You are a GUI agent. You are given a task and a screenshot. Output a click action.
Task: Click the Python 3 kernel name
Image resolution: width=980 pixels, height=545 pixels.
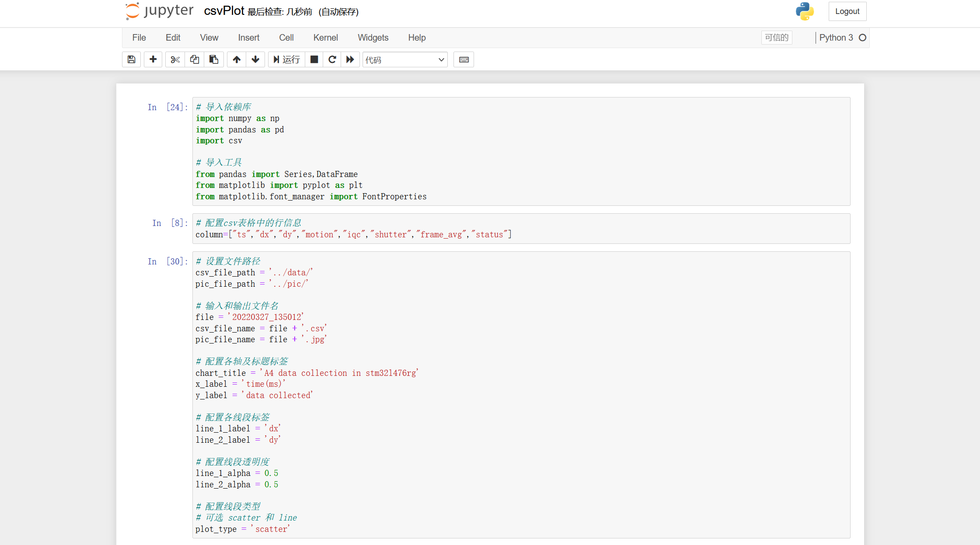(x=836, y=38)
